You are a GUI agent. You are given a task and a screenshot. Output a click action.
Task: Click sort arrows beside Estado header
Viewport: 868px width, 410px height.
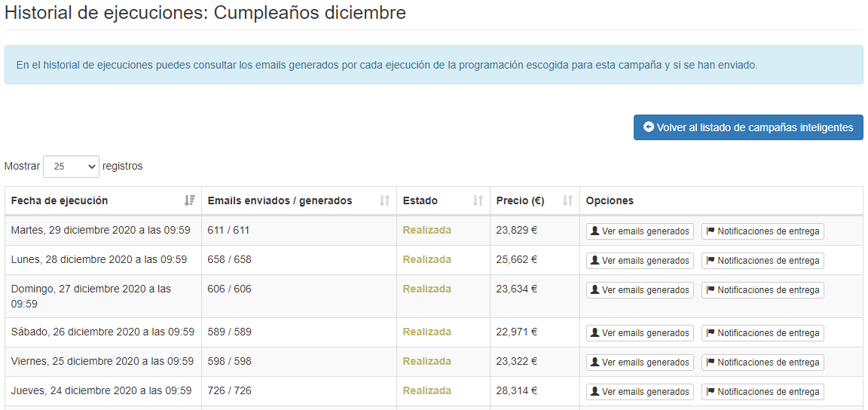click(478, 200)
